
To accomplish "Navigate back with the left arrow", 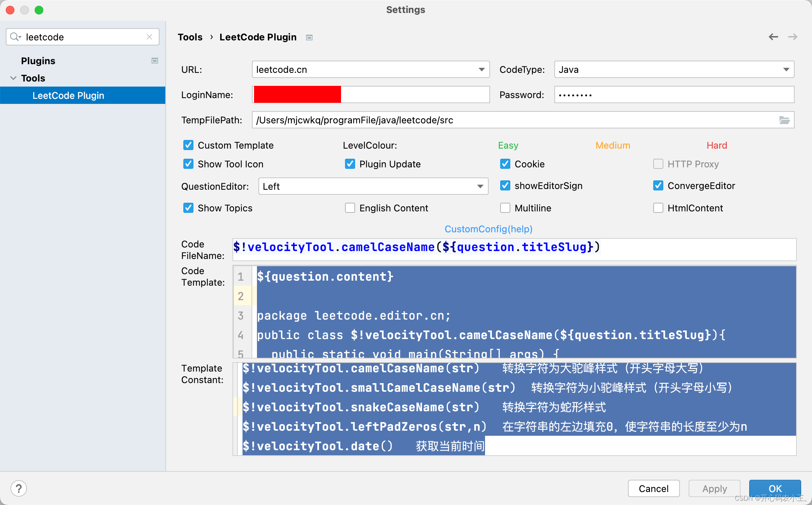I will (x=773, y=37).
